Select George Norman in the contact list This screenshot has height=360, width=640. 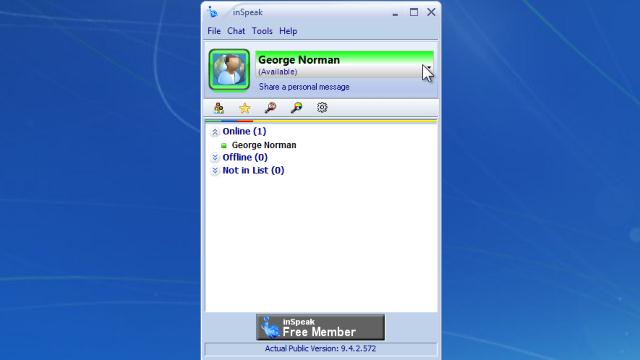pyautogui.click(x=264, y=145)
